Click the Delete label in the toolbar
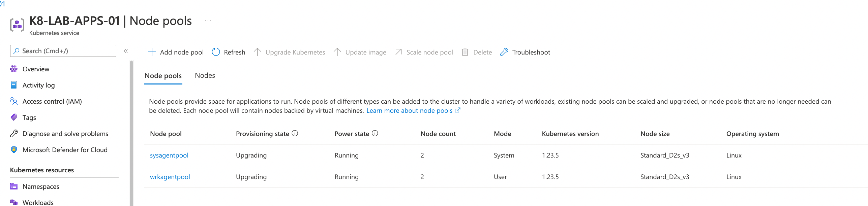 (x=483, y=52)
